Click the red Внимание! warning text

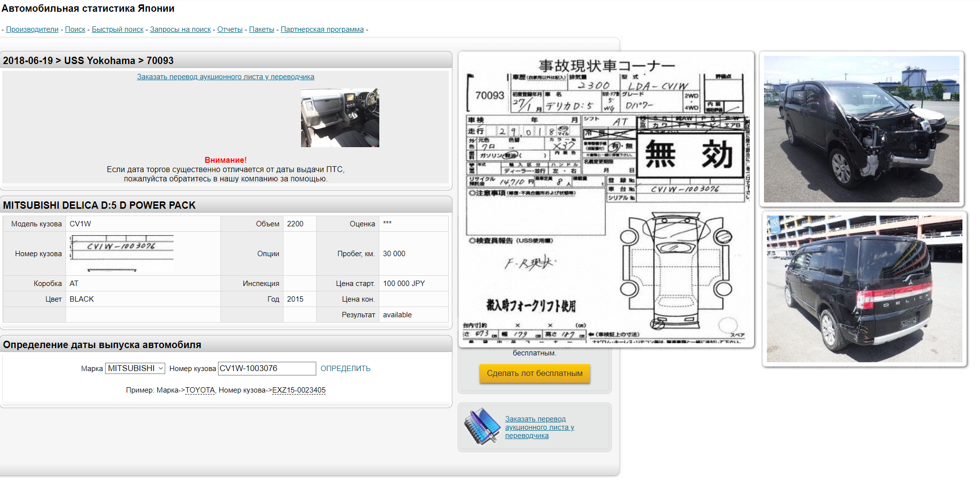225,160
